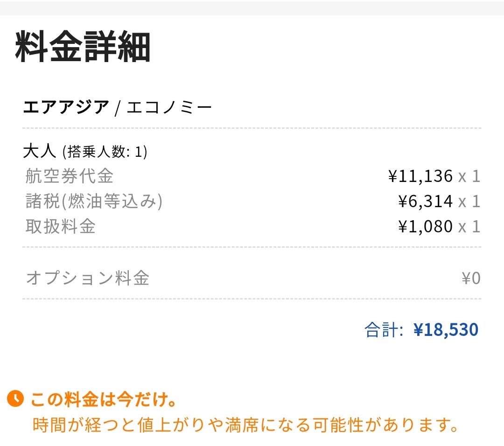
Task: Click the 合計: total label
Action: pos(384,330)
